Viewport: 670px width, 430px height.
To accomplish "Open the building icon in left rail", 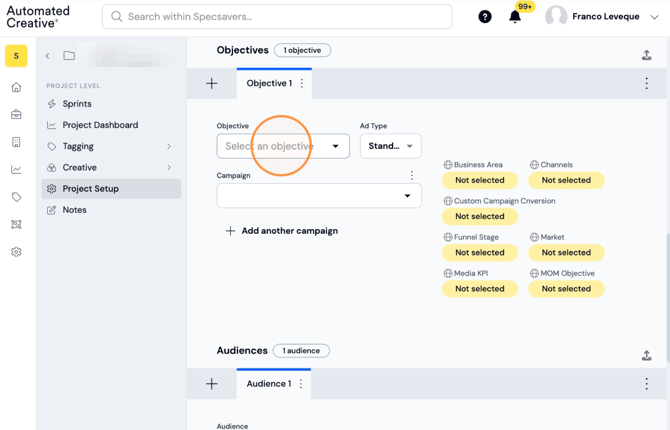I will [16, 142].
